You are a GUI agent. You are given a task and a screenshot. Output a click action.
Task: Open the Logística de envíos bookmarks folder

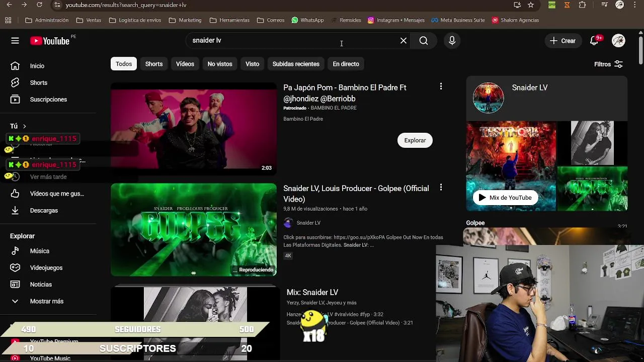(135, 20)
